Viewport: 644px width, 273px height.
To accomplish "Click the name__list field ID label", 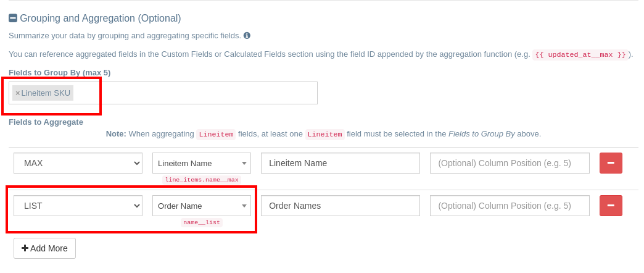I will click(202, 222).
